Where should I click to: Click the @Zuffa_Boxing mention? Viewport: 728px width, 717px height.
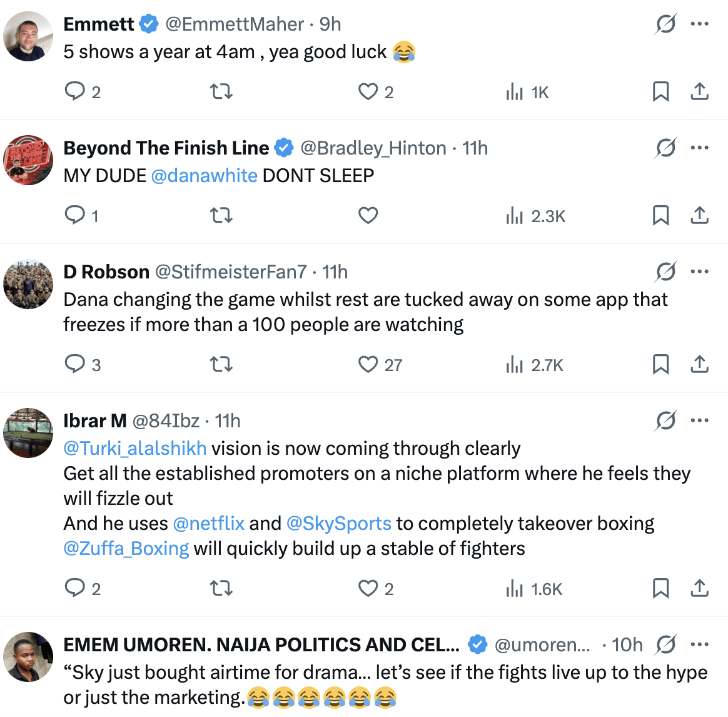[126, 549]
